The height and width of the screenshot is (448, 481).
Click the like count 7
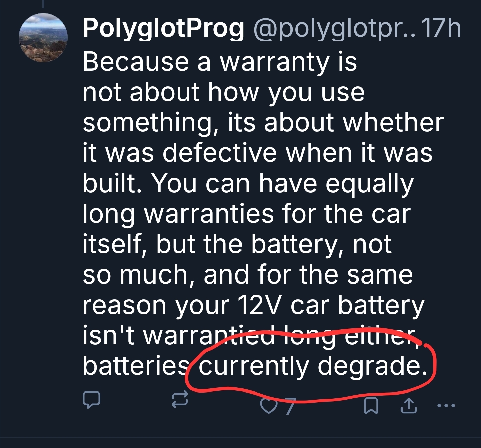click(290, 406)
